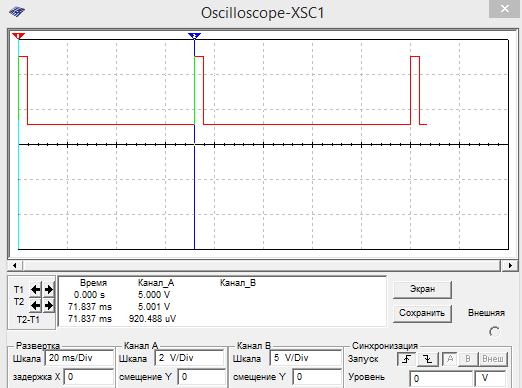Select trigger source Внеш button
The image size is (522, 388).
(493, 359)
